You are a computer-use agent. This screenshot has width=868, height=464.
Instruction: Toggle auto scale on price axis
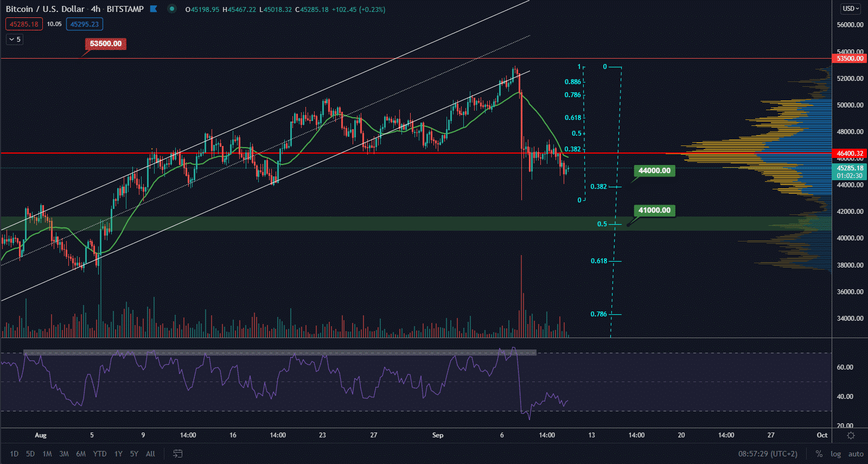[x=856, y=454]
